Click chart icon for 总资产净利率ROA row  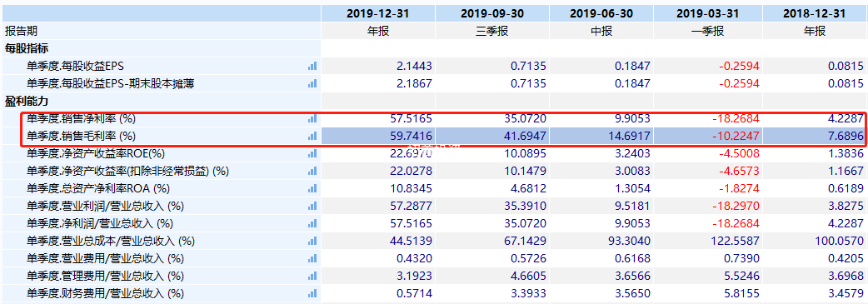click(312, 188)
